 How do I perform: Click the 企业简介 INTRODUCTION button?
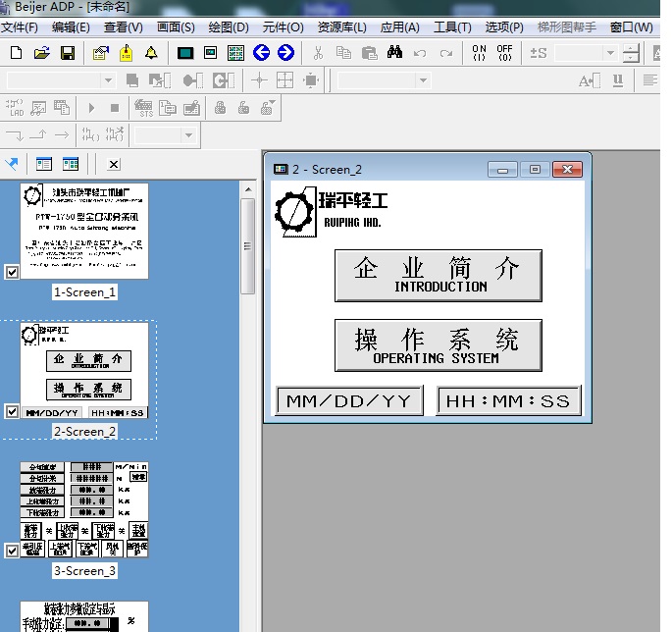point(439,276)
